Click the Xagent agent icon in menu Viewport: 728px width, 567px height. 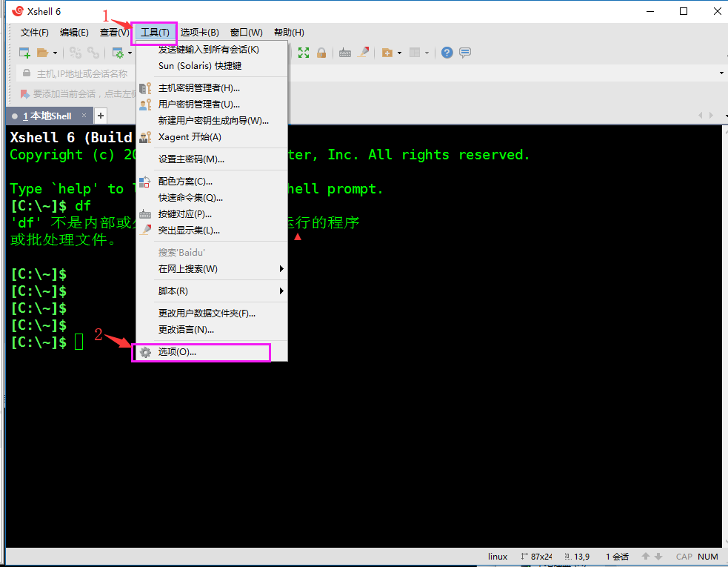[x=145, y=136]
